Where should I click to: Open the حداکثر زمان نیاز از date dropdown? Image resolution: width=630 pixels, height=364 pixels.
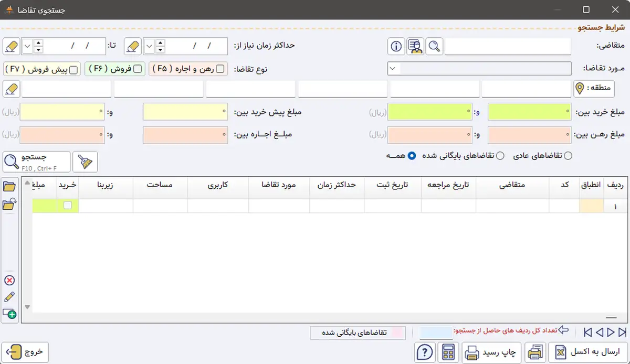click(149, 47)
